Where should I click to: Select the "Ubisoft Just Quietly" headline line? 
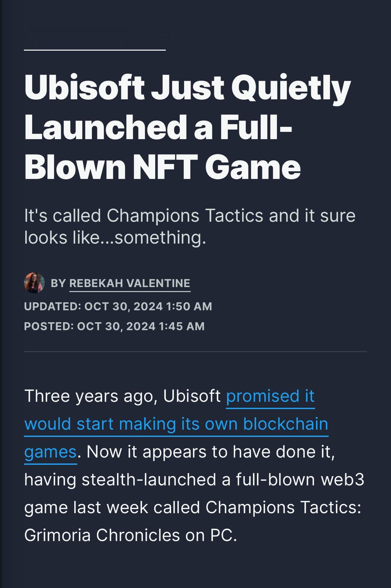click(x=188, y=88)
